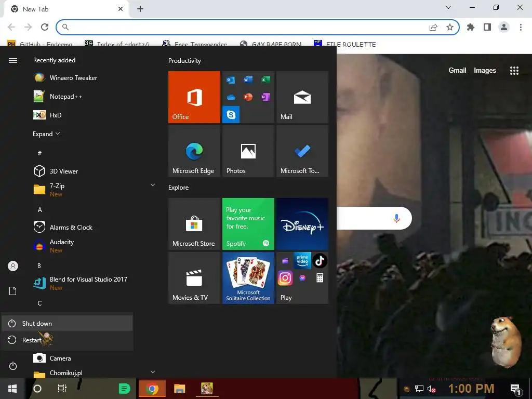Switch to the New Tab tab
Viewport: 532px width, 399px height.
coord(66,9)
